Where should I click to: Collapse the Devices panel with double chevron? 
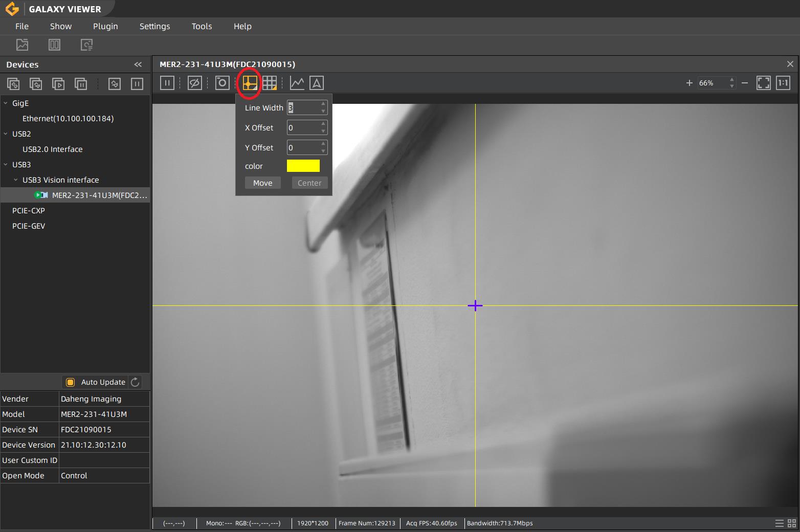(138, 64)
